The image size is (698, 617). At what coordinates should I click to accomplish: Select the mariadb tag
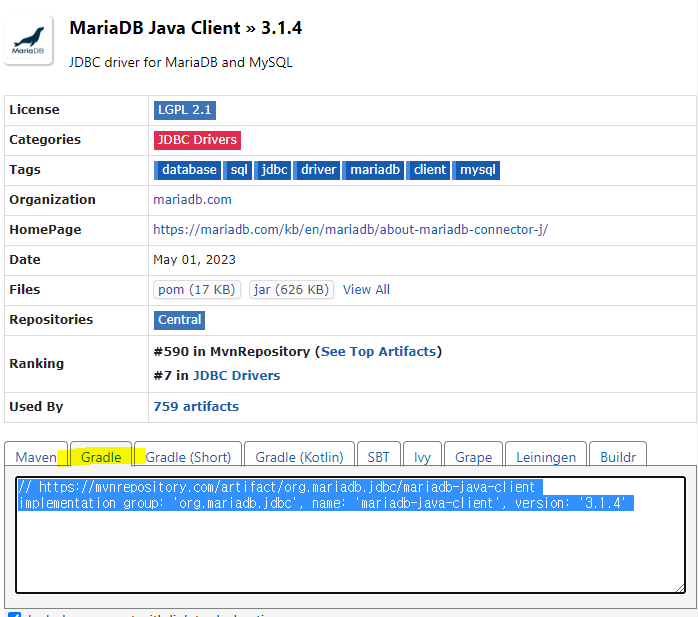click(373, 170)
